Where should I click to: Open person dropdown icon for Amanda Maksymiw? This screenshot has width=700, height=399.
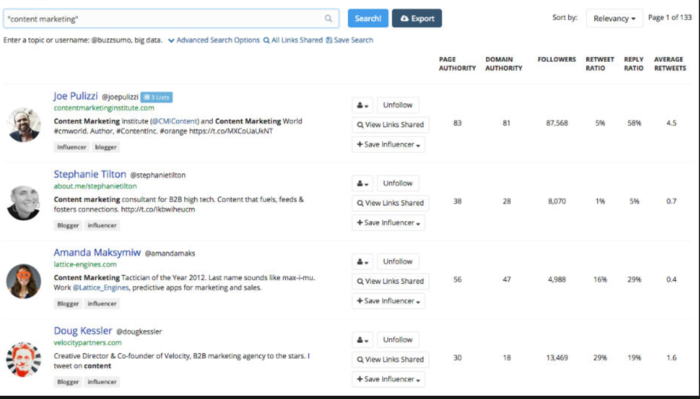pyautogui.click(x=362, y=262)
